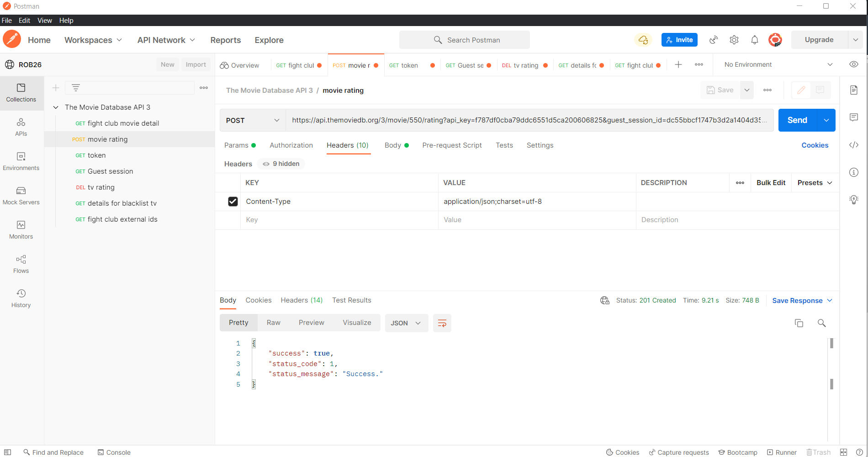Toggle the Content-Type header checkbox
Viewport: 868px width, 457px height.
(x=233, y=201)
